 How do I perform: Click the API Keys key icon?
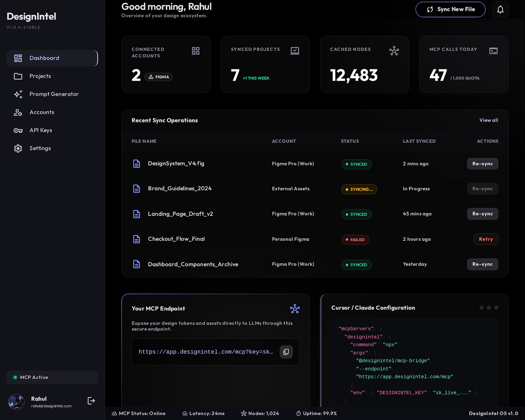point(18,131)
